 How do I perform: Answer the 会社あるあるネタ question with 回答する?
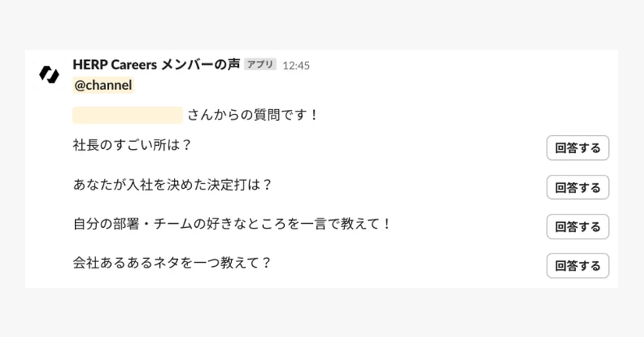(578, 266)
